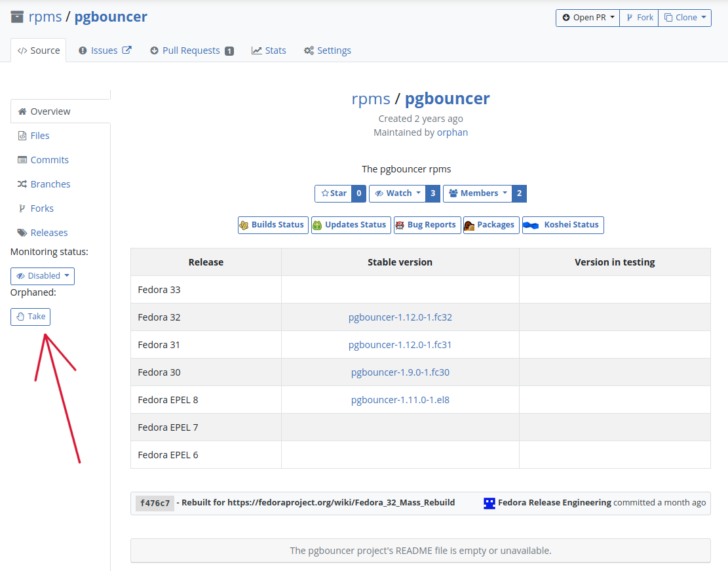The height and width of the screenshot is (571, 728).
Task: Click the hand icon on the Take button
Action: click(20, 317)
